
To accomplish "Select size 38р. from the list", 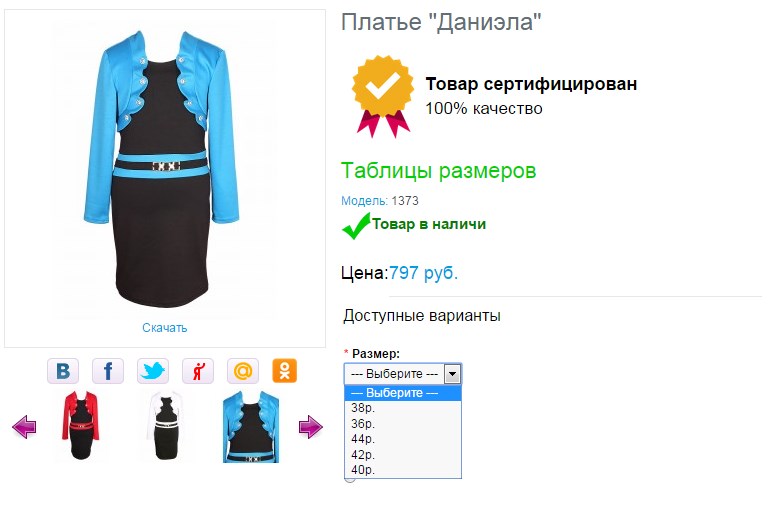I will [402, 408].
